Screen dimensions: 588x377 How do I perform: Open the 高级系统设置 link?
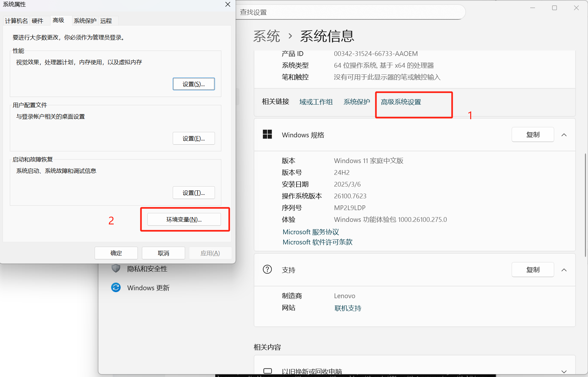click(x=401, y=102)
